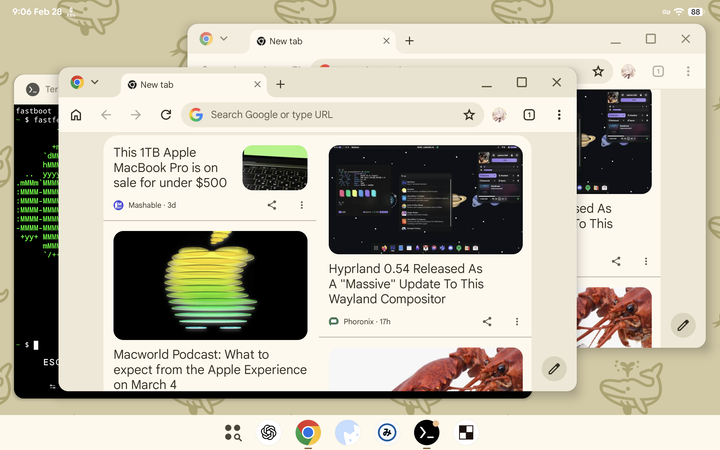
Task: Click the pencil customize button in the front window
Action: pyautogui.click(x=553, y=368)
